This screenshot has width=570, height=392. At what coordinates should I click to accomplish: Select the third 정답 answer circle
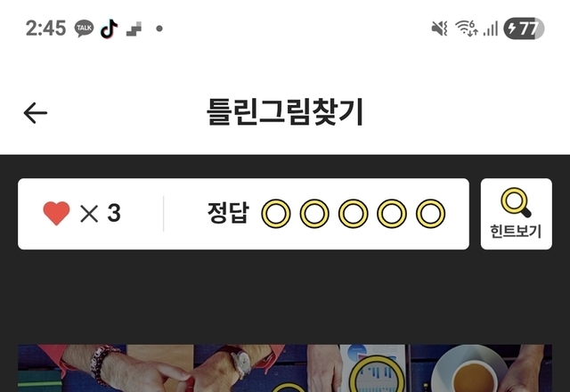coord(353,214)
